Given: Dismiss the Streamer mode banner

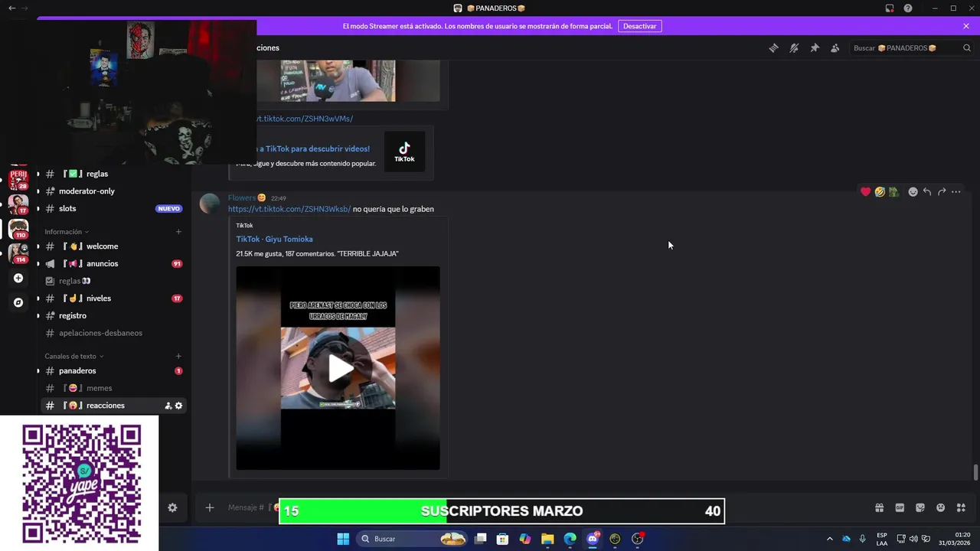Looking at the screenshot, I should pyautogui.click(x=966, y=26).
